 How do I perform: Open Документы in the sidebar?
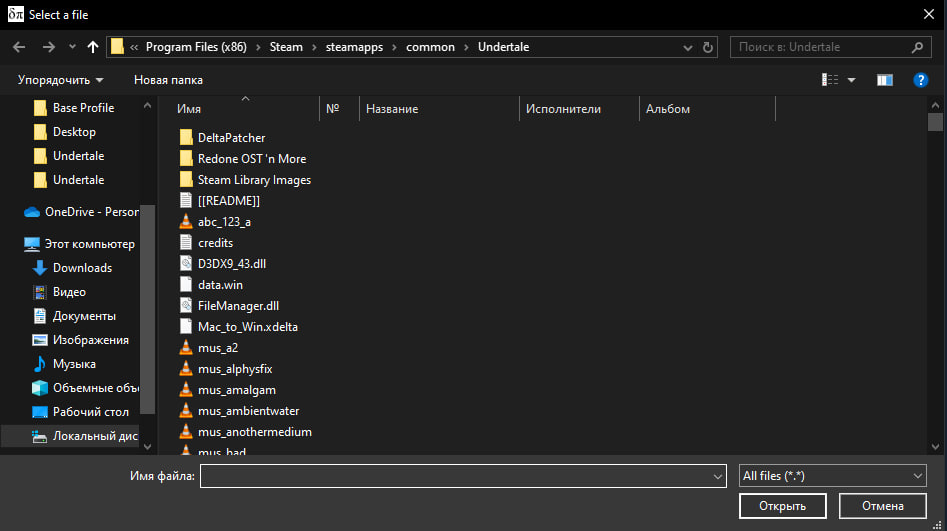pos(74,316)
